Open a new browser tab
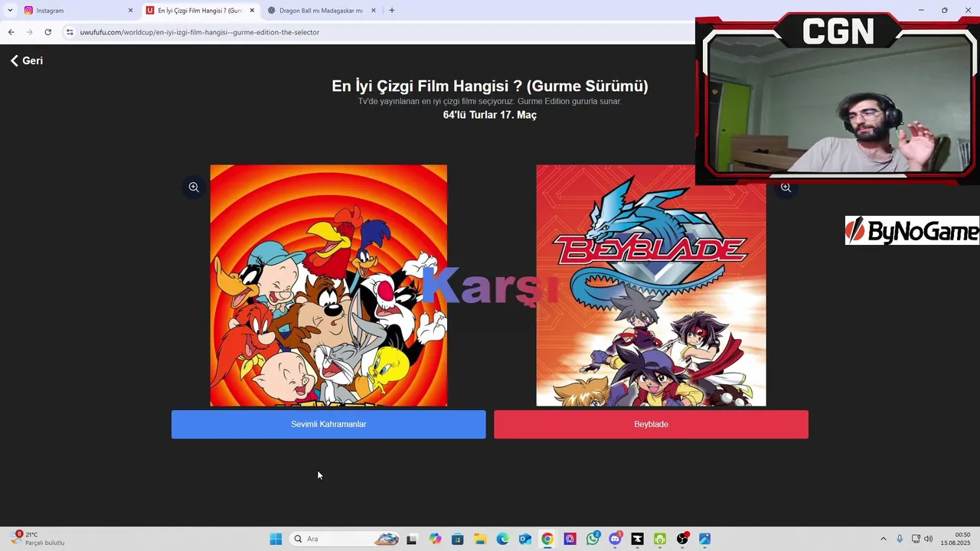The width and height of the screenshot is (980, 551). click(x=392, y=11)
